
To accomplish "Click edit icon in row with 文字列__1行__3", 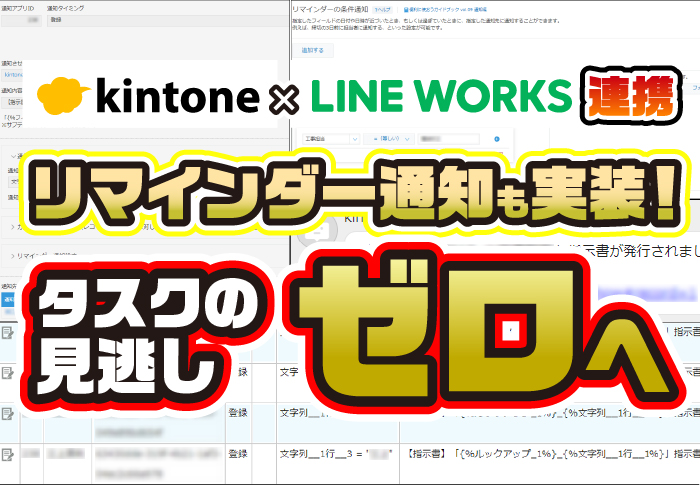I will (x=8, y=455).
